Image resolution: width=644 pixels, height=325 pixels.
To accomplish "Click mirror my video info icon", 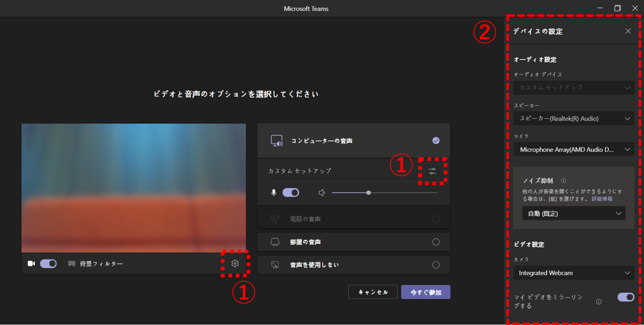I will click(599, 302).
